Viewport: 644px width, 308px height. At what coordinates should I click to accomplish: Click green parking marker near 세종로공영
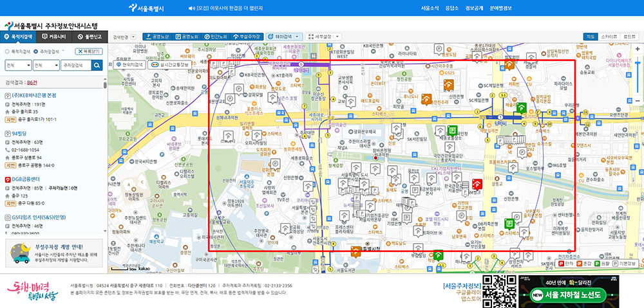click(x=452, y=131)
